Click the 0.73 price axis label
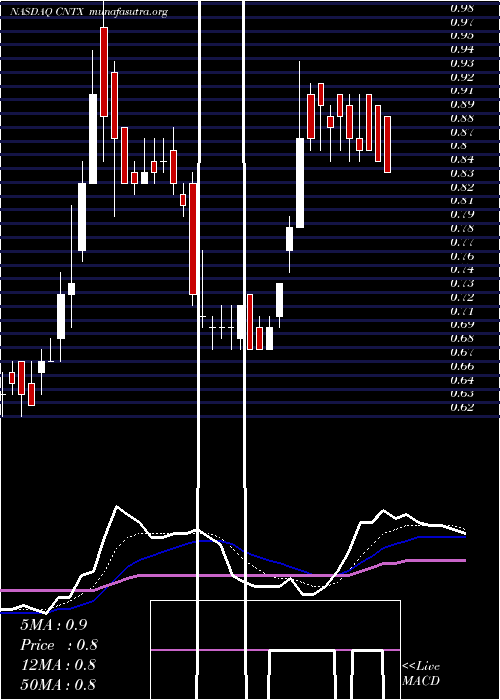Viewport: 500px width, 700px height. click(462, 283)
